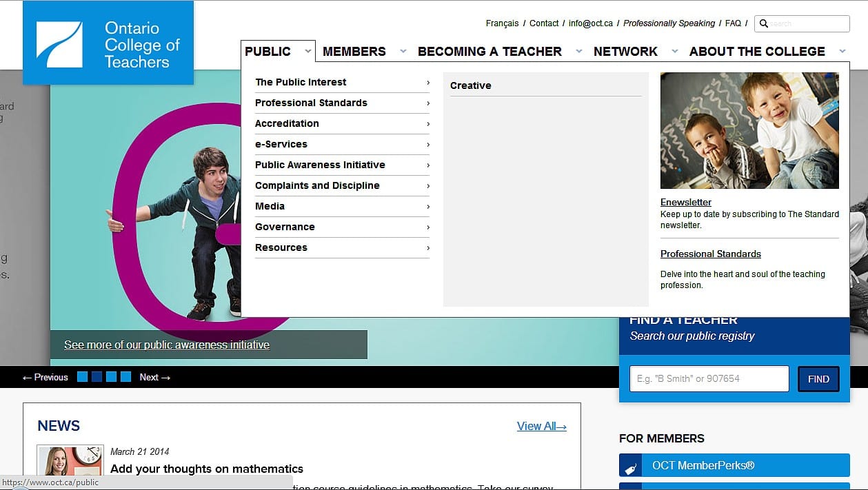Open Add your thoughts on mathematics article
The image size is (868, 490).
(x=207, y=469)
